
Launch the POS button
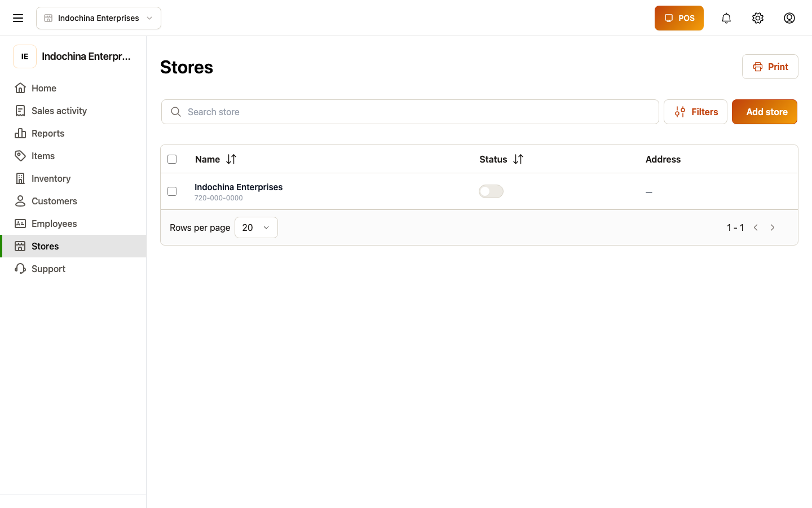coord(679,18)
